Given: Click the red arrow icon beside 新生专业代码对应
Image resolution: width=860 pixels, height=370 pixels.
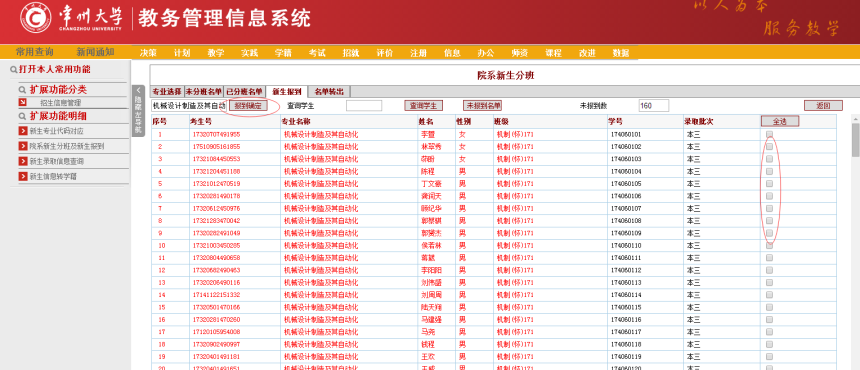Looking at the screenshot, I should click(x=22, y=131).
